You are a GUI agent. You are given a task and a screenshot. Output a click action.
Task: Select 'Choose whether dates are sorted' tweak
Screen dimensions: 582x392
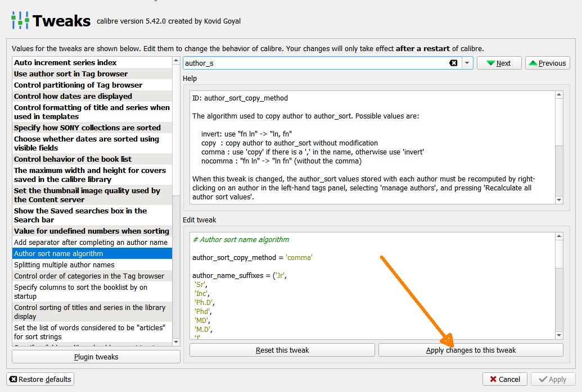pos(92,143)
